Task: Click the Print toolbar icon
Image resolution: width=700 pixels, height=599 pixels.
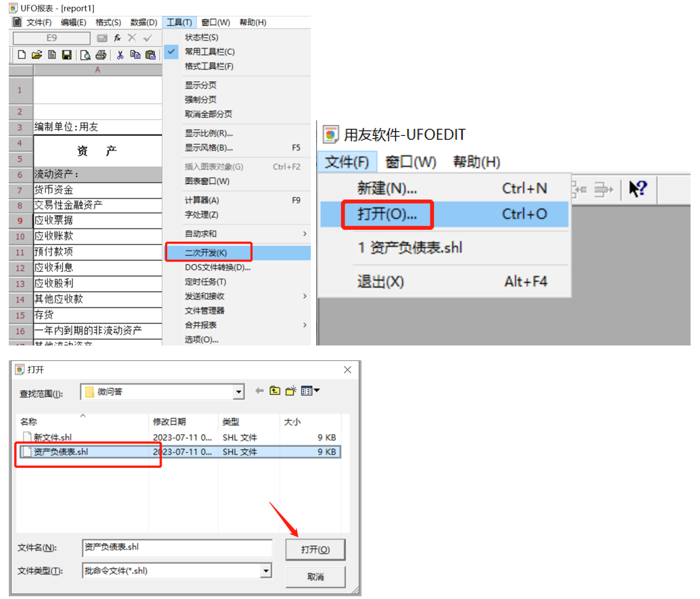Action: tap(101, 55)
